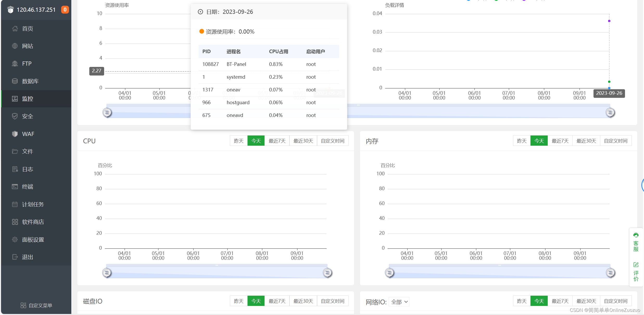
Task: Open the 数据库 sidebar menu
Action: 36,81
